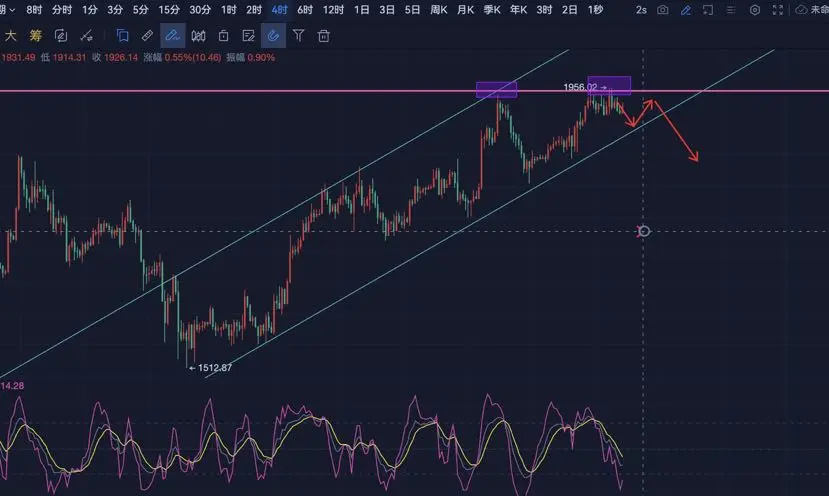Open the add-window layout icon
This screenshot has width=829, height=496.
pyautogui.click(x=708, y=10)
